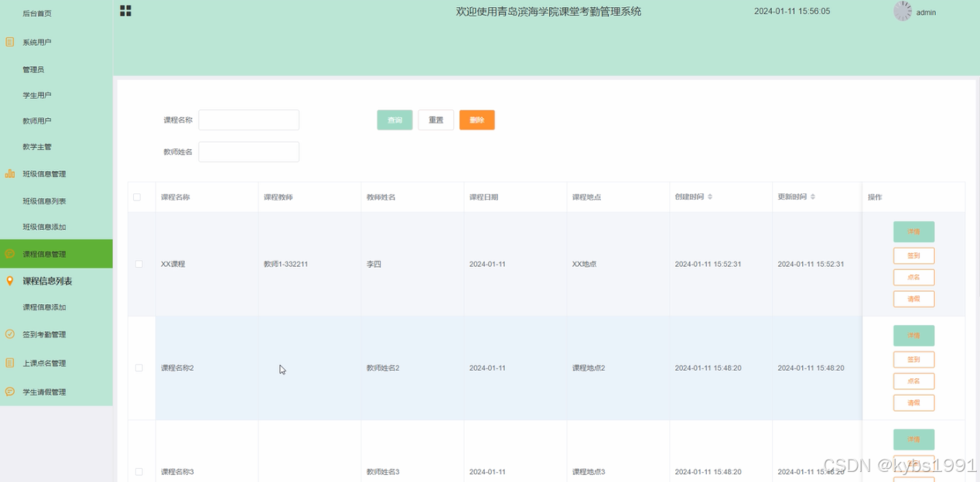980x482 pixels.
Task: Click the green 查询 search button
Action: (x=394, y=120)
